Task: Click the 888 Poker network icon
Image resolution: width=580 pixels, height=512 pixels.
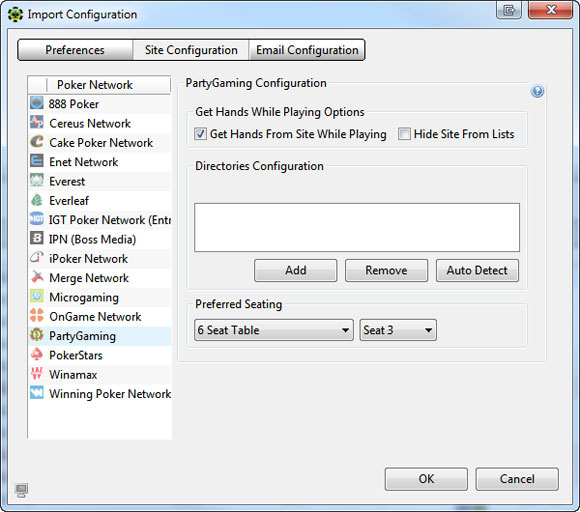Action: [x=37, y=103]
